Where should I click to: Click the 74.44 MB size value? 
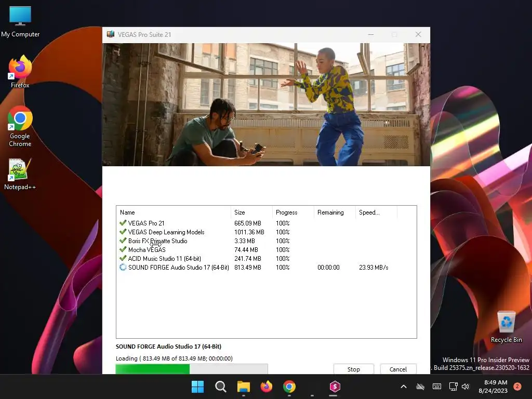click(246, 250)
